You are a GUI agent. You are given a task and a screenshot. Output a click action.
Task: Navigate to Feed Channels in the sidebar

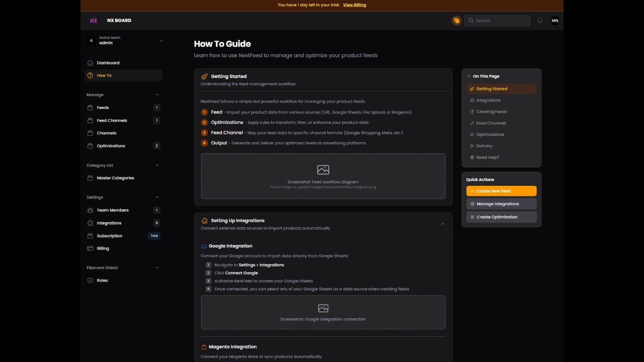click(112, 120)
